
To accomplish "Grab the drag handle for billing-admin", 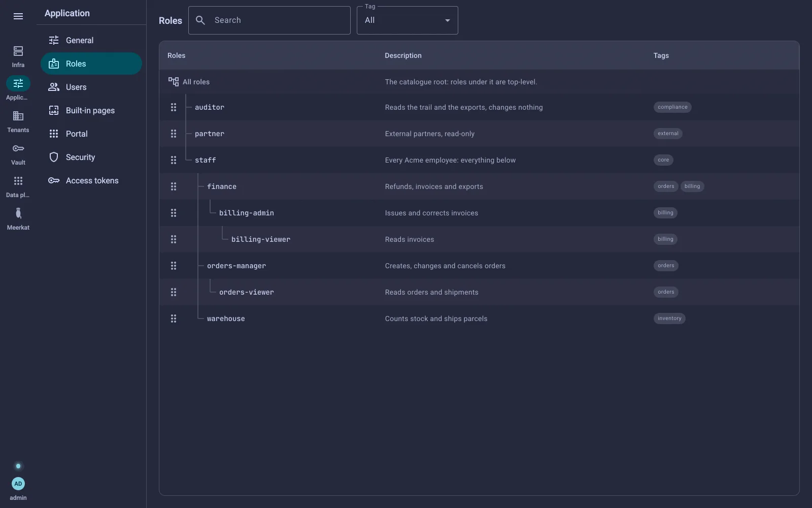I will [174, 213].
